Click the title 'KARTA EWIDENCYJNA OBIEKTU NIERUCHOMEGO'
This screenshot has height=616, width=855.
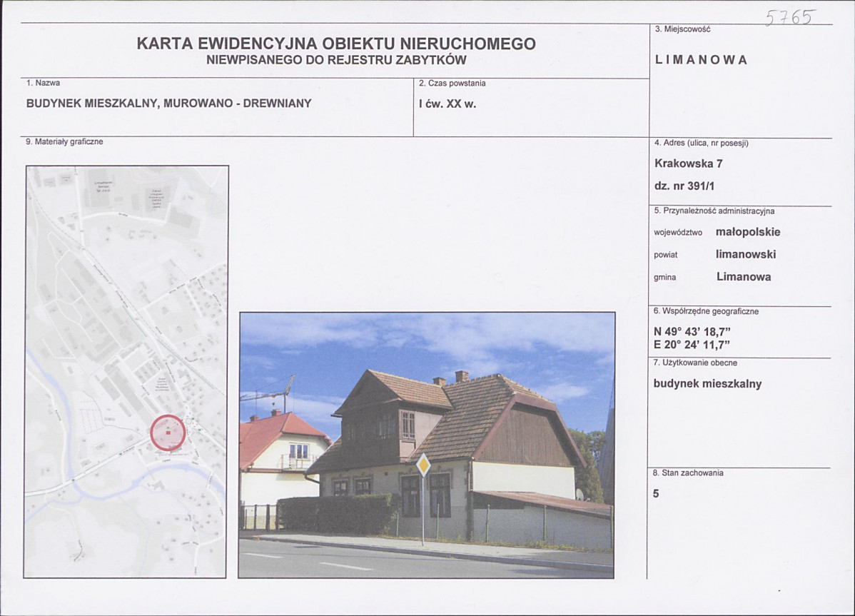coord(336,44)
